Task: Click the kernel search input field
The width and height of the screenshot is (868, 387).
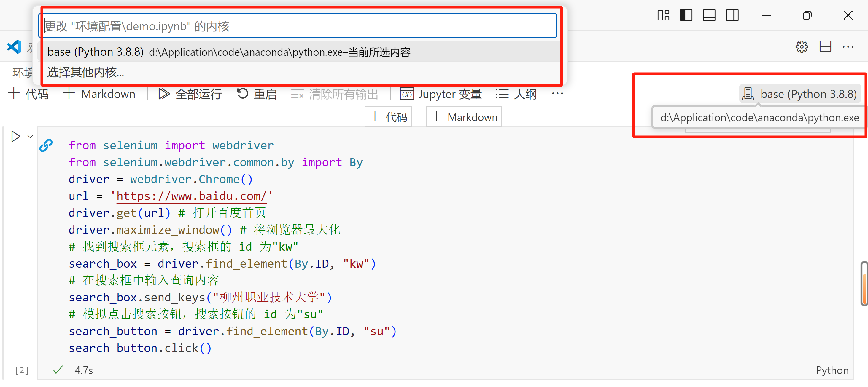Action: (x=298, y=26)
